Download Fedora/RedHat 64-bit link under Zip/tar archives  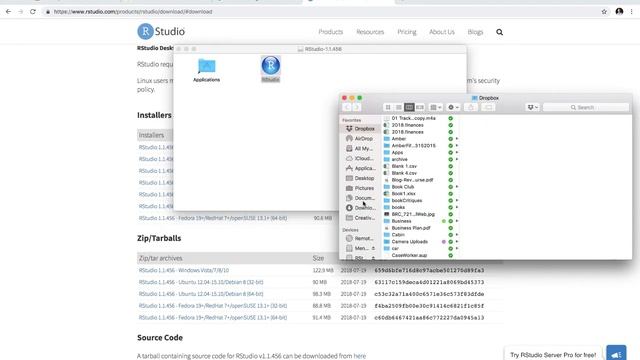coord(213,318)
